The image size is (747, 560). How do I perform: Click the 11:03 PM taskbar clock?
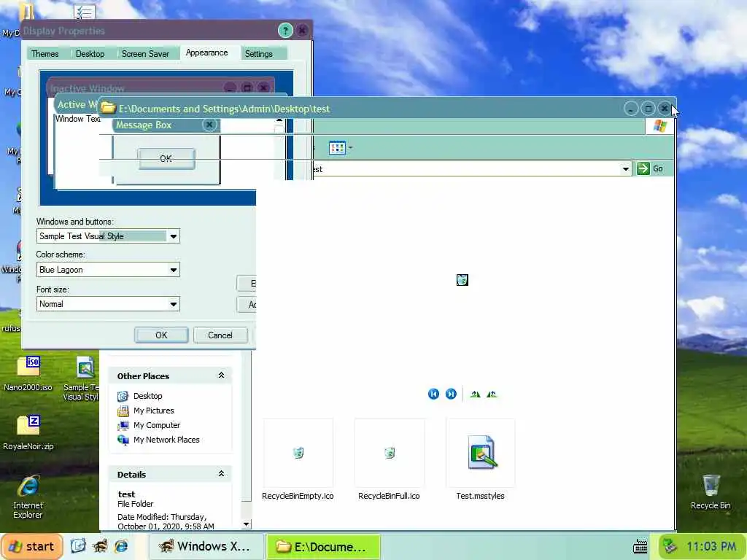[711, 547]
